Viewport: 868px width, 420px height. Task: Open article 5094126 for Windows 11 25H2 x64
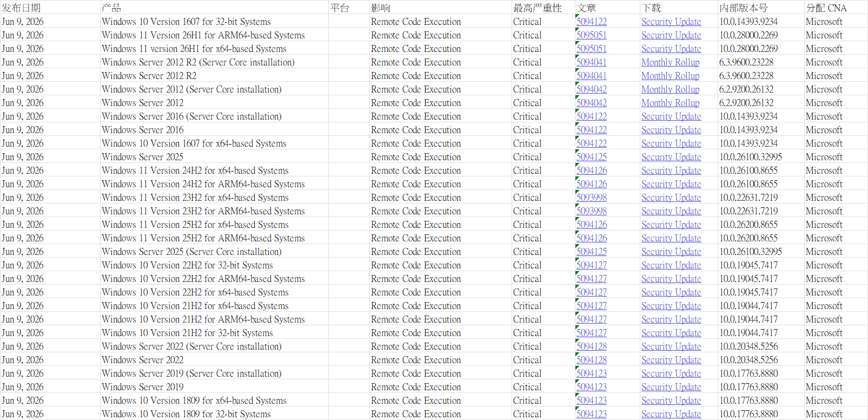coord(592,225)
